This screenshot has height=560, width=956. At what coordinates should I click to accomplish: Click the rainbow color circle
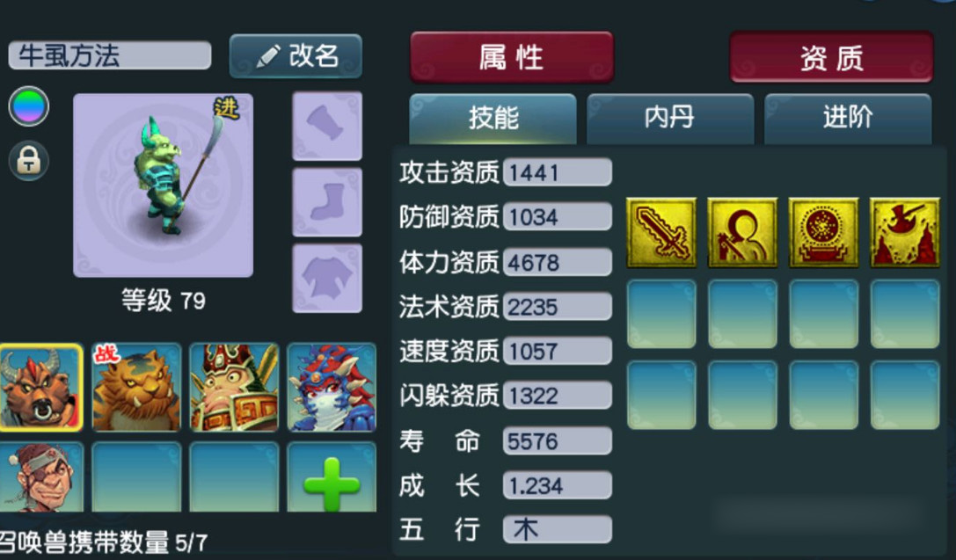pos(29,106)
